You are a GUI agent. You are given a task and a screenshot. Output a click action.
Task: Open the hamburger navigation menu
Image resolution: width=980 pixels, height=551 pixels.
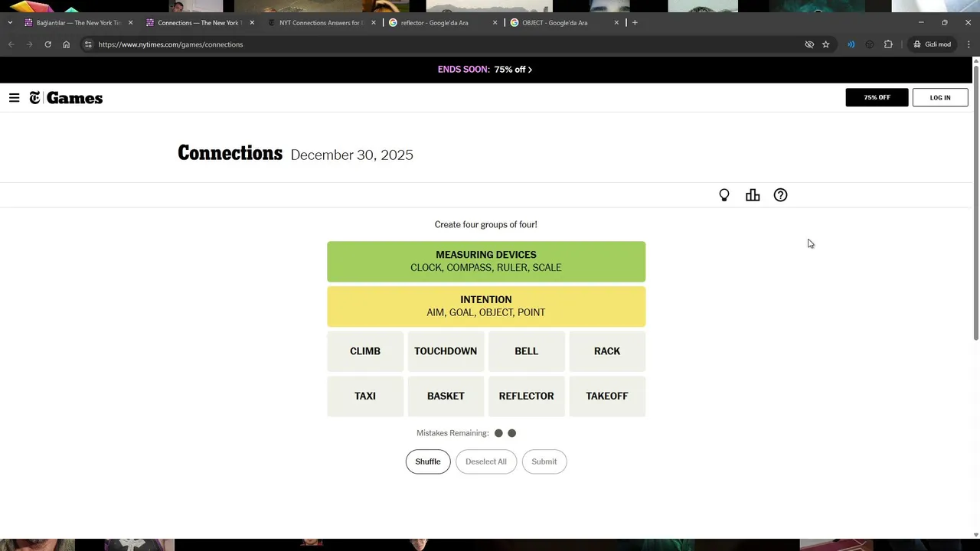(x=14, y=98)
